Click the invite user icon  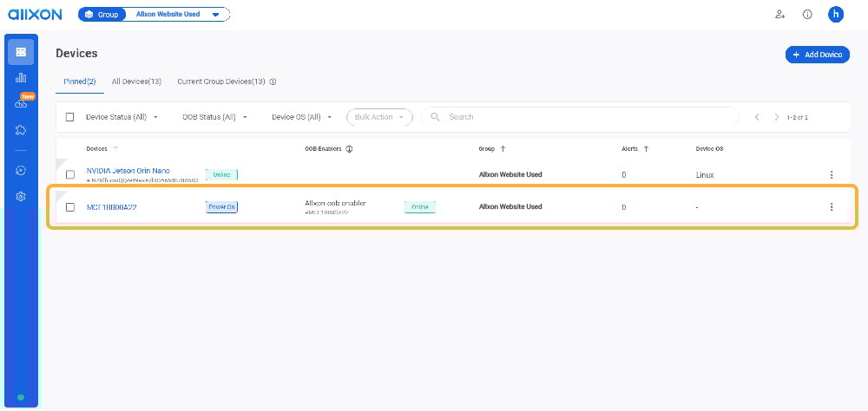pyautogui.click(x=779, y=15)
